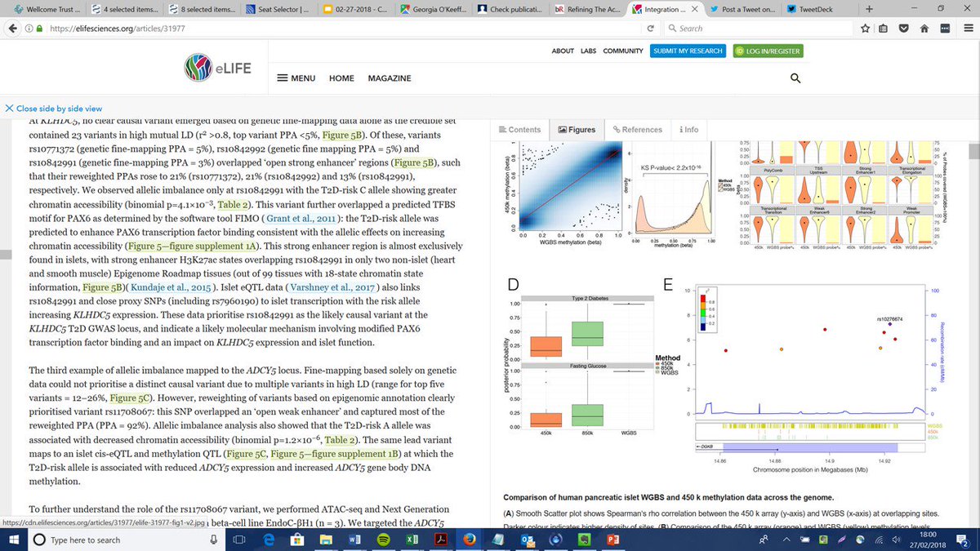The height and width of the screenshot is (551, 980).
Task: Click LOG IN/REGISTER button
Action: click(x=768, y=51)
